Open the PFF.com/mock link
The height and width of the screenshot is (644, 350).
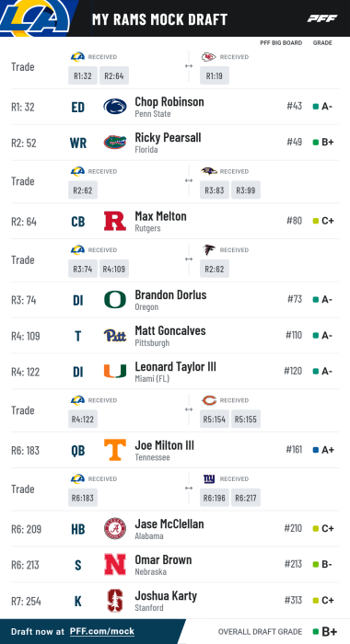click(102, 631)
